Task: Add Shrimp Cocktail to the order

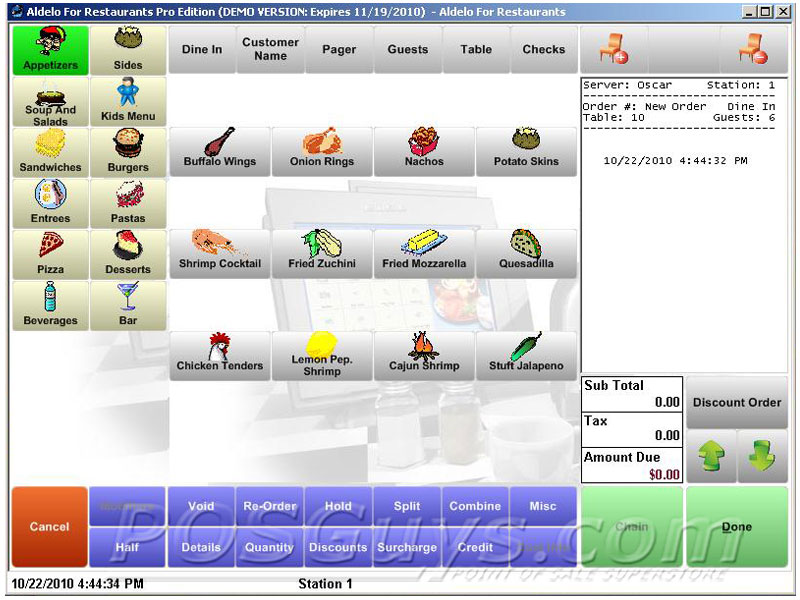Action: coord(220,254)
